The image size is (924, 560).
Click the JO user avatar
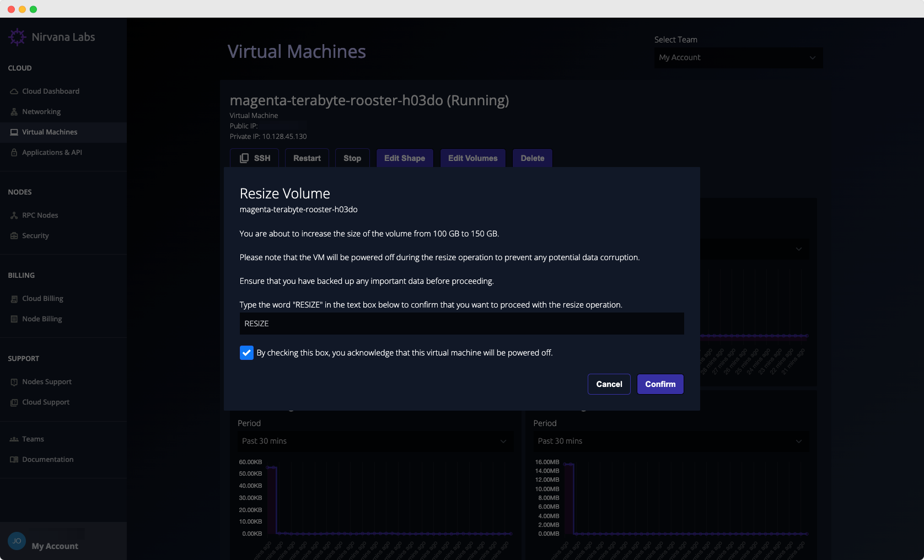(x=17, y=541)
